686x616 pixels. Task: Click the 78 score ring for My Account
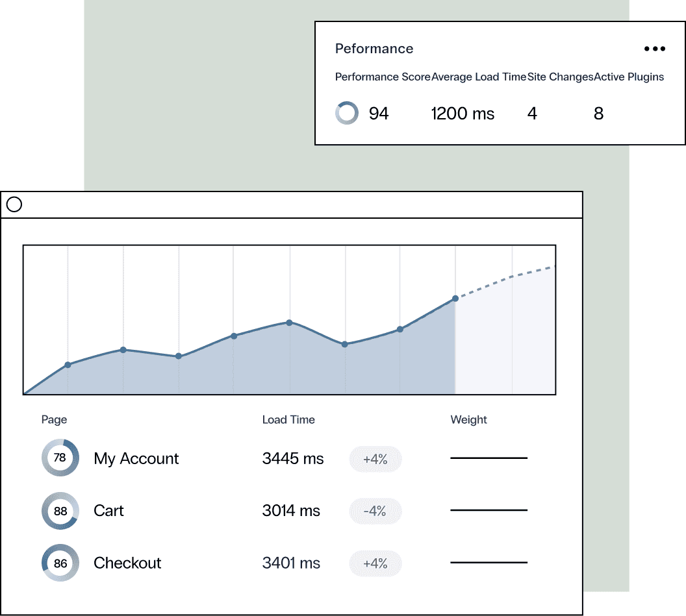point(60,458)
